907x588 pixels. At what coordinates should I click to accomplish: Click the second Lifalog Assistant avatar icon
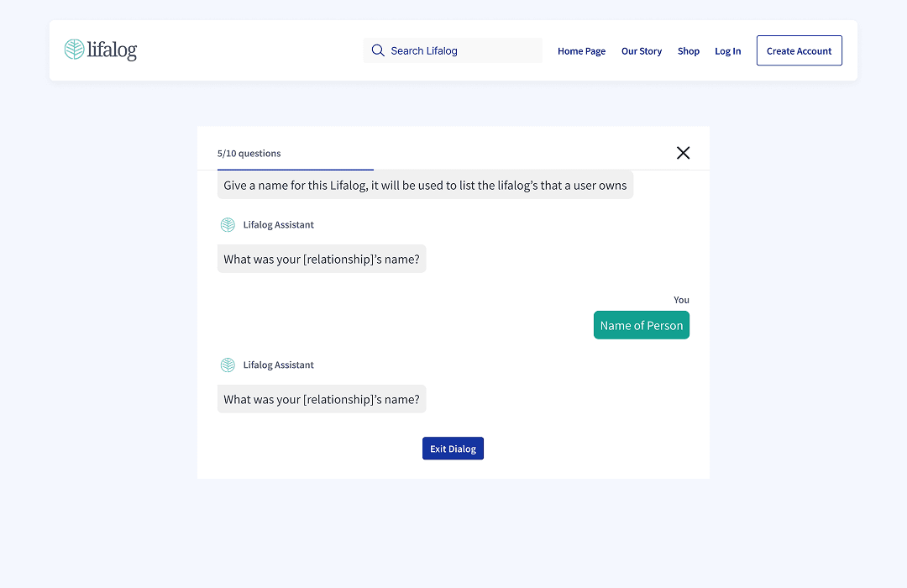228,365
